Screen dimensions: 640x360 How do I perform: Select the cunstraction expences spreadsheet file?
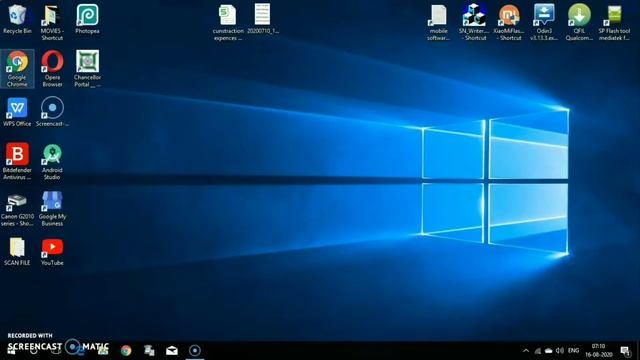[228, 22]
